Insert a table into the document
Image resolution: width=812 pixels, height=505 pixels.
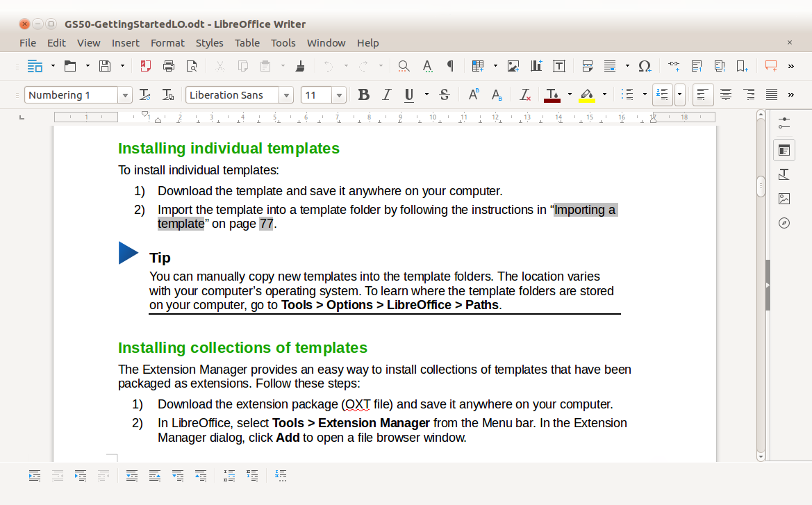point(477,66)
